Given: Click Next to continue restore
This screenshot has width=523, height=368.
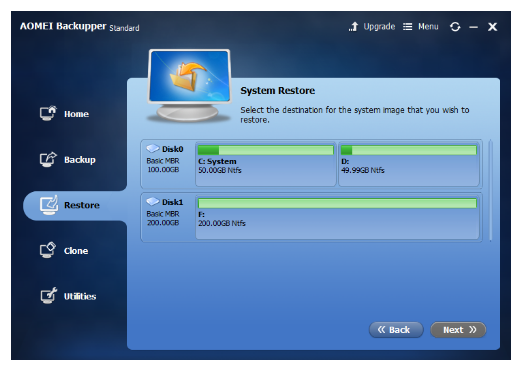Looking at the screenshot, I should [458, 330].
